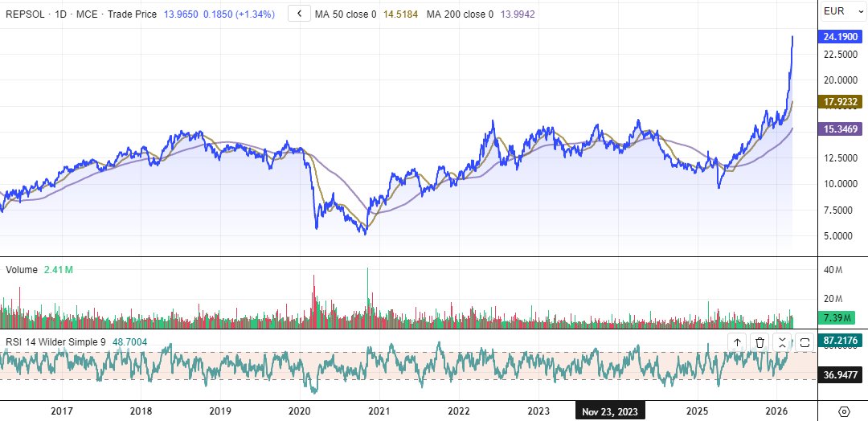
Task: Click the 13.9650 trade price value
Action: 181,14
